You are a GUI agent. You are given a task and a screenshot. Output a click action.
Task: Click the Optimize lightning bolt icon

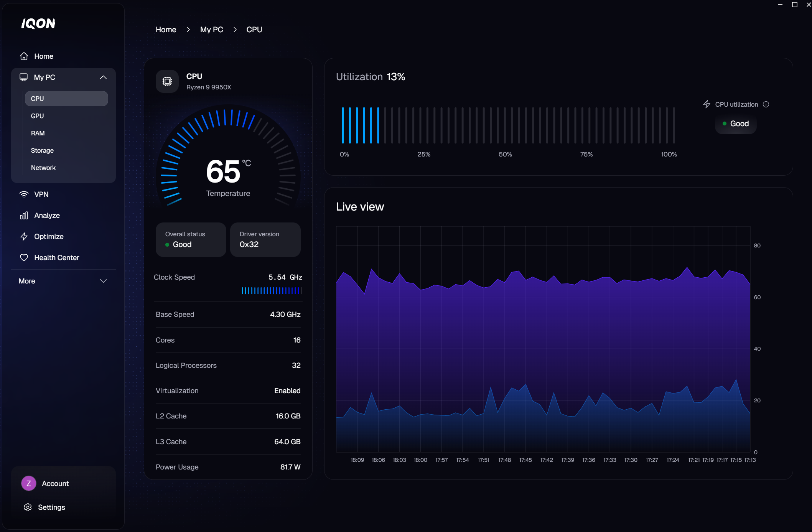point(24,237)
